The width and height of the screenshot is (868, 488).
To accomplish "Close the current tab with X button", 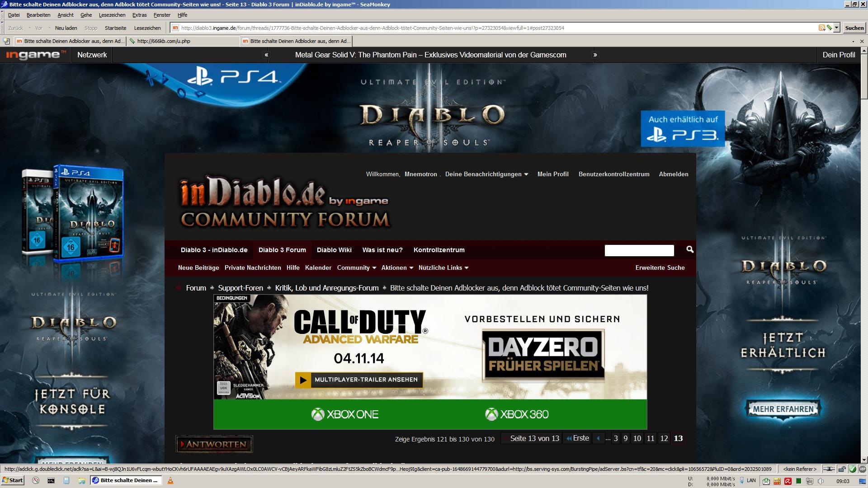I will pos(862,41).
